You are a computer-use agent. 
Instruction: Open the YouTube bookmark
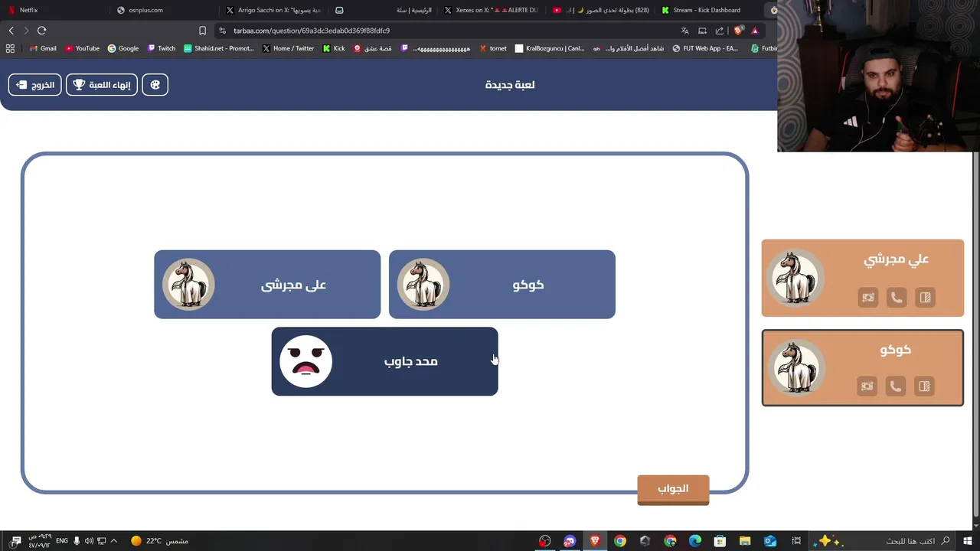[x=83, y=48]
